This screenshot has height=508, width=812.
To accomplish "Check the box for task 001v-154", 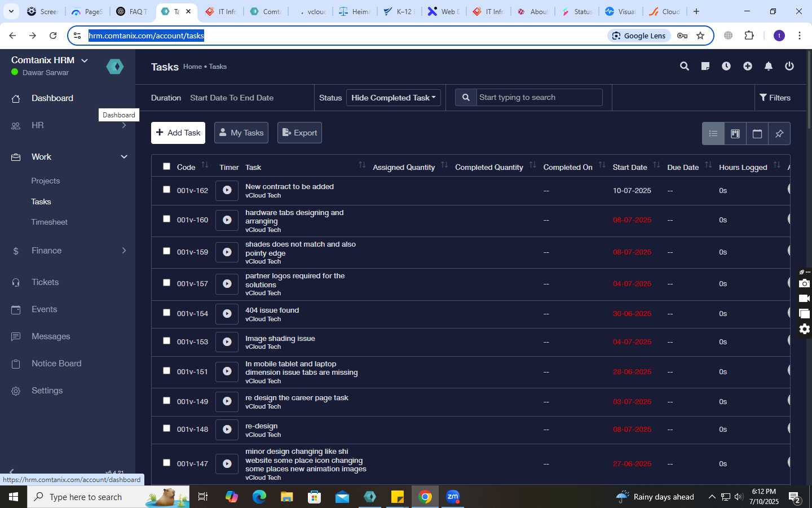I will point(166,313).
